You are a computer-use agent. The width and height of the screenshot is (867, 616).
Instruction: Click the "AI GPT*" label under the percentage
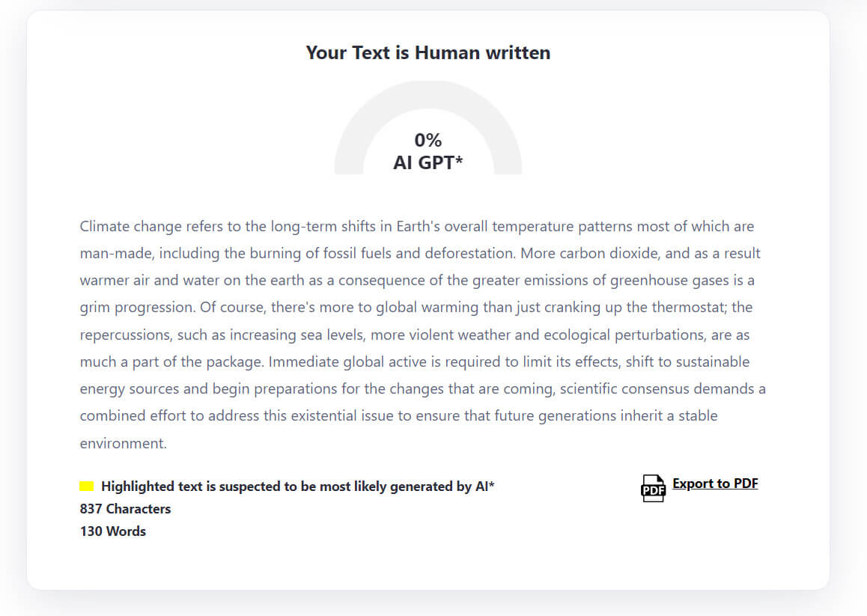(428, 162)
